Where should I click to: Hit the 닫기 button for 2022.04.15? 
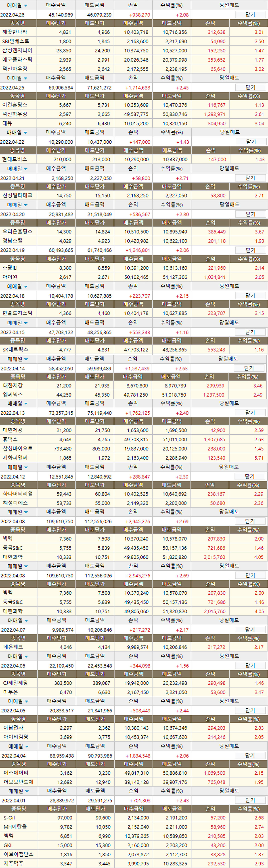(250, 332)
